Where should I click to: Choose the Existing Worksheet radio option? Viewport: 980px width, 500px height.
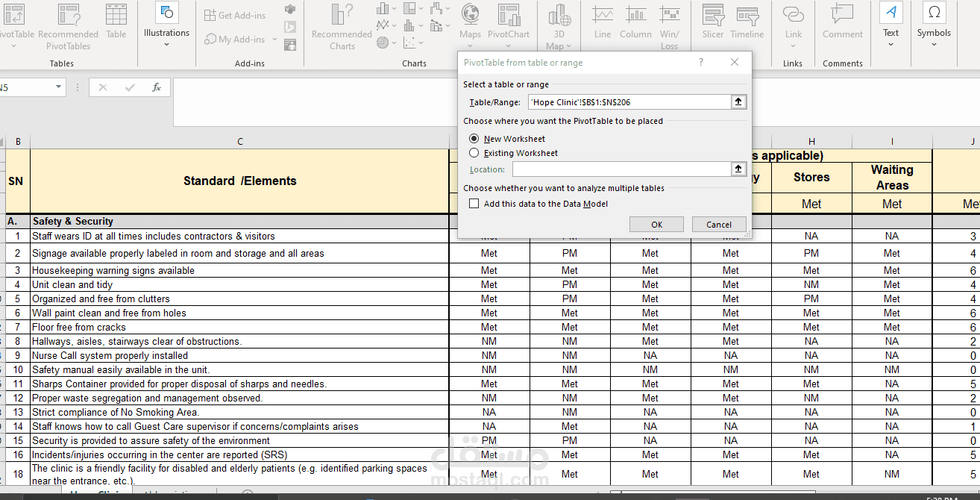(x=474, y=153)
